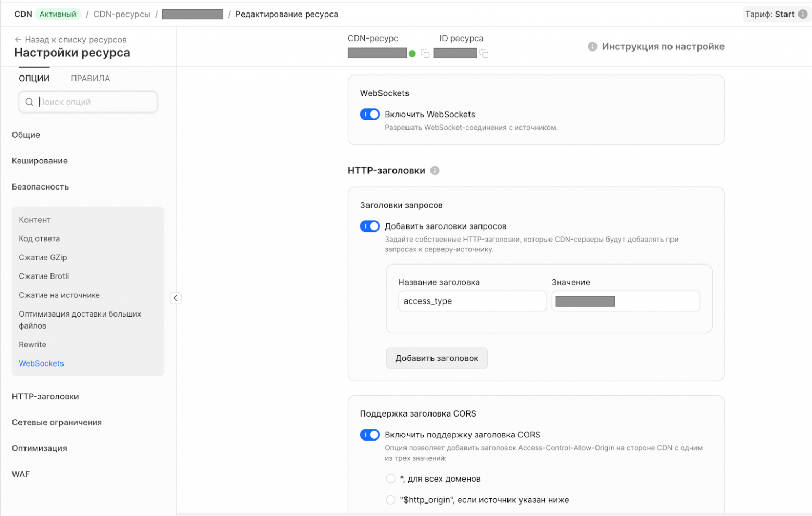The height and width of the screenshot is (516, 812).
Task: Collapse the sidebar with the chevron button
Action: pyautogui.click(x=175, y=298)
